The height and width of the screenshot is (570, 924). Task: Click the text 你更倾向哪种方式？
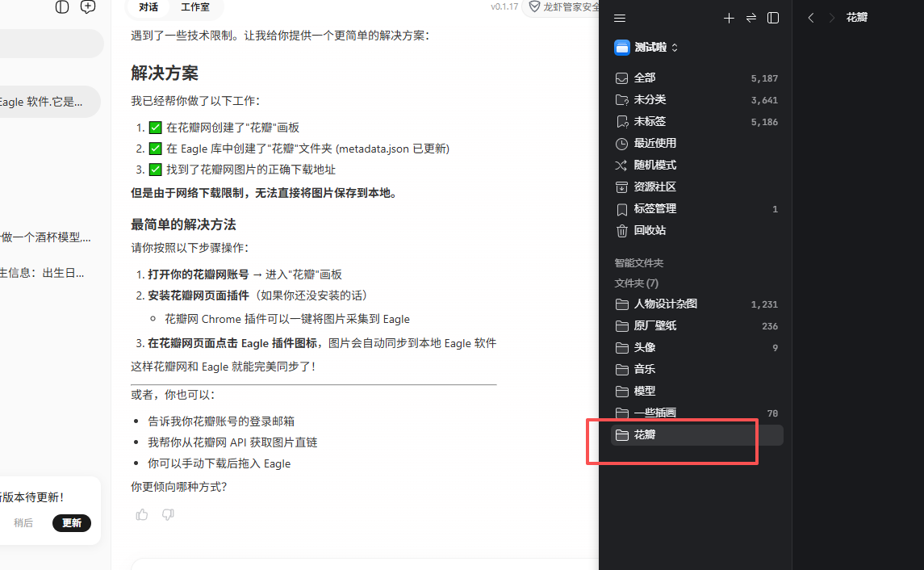tap(179, 487)
